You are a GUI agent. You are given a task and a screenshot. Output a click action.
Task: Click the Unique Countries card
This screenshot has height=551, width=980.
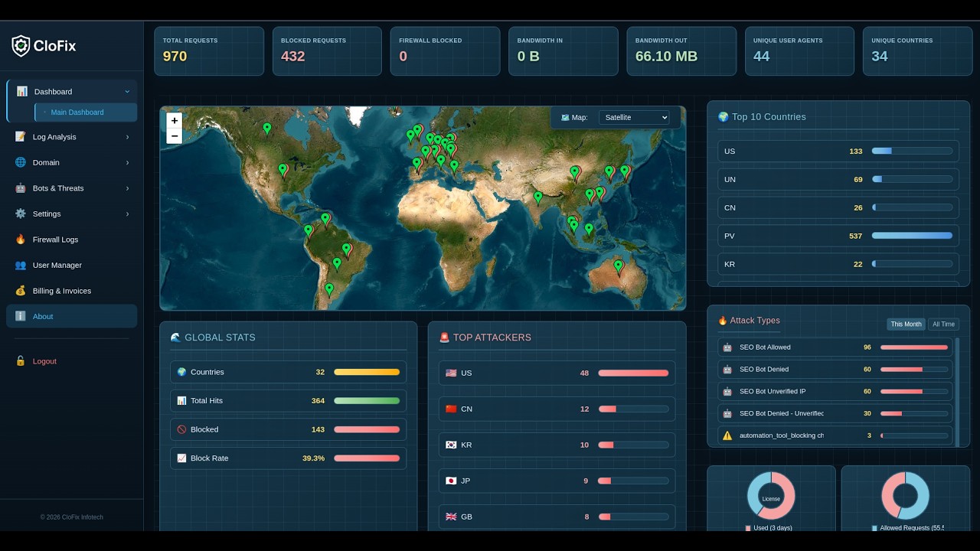click(917, 51)
